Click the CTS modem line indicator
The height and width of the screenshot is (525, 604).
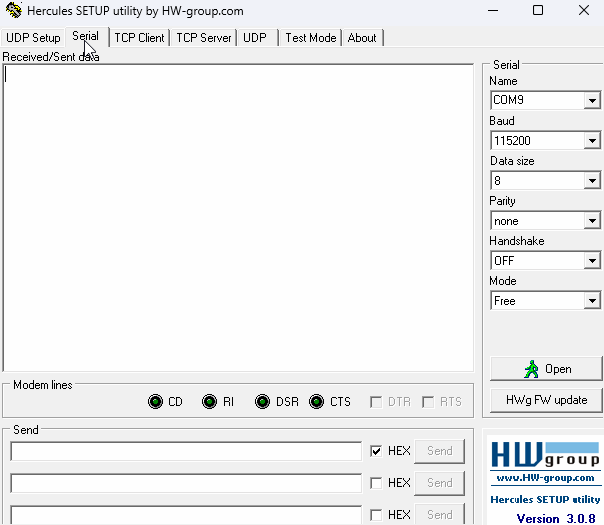317,402
